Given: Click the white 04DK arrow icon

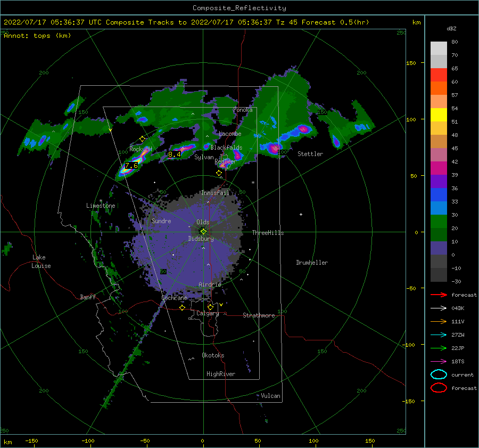Looking at the screenshot, I should point(439,308).
